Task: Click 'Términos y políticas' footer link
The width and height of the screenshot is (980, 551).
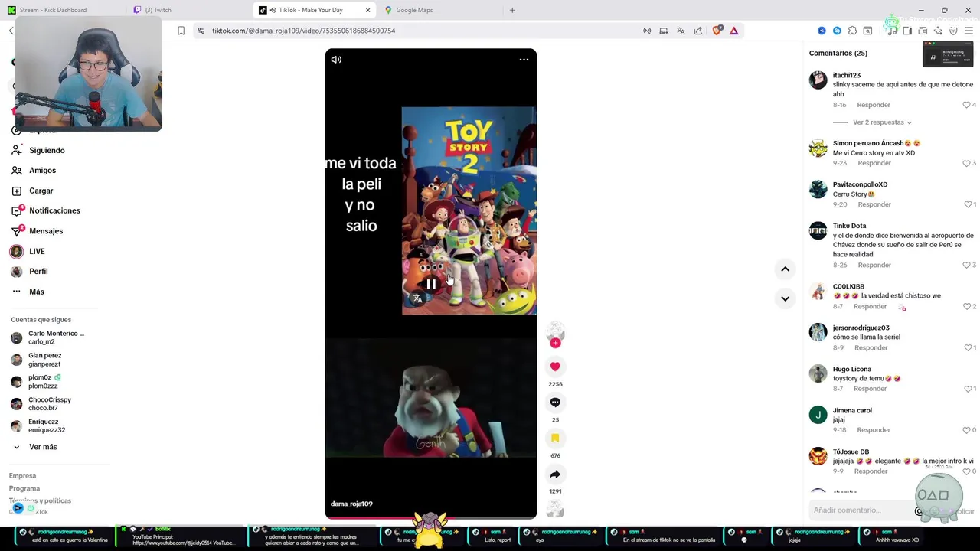Action: [x=40, y=500]
